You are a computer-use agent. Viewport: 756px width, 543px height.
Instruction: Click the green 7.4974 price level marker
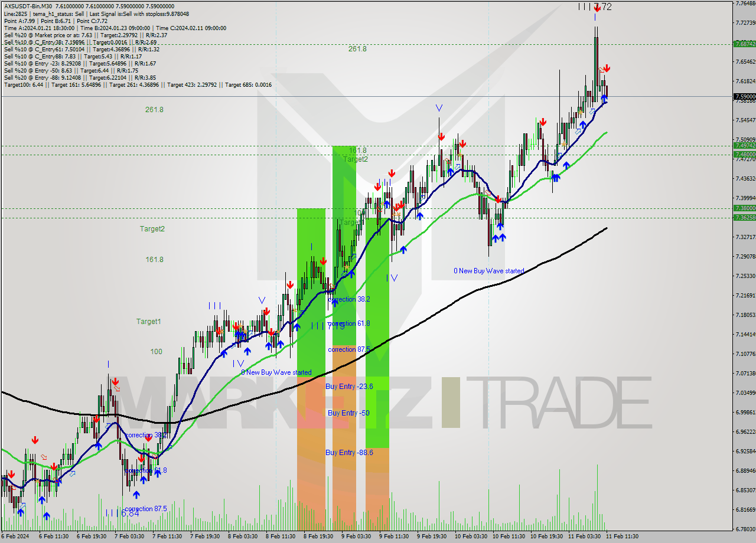(744, 145)
